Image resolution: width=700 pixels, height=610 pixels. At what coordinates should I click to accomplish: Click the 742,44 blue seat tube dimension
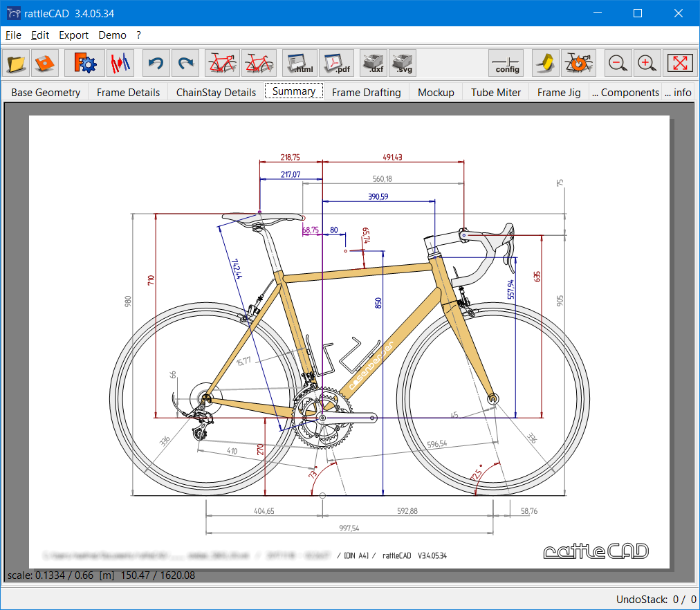coord(237,268)
